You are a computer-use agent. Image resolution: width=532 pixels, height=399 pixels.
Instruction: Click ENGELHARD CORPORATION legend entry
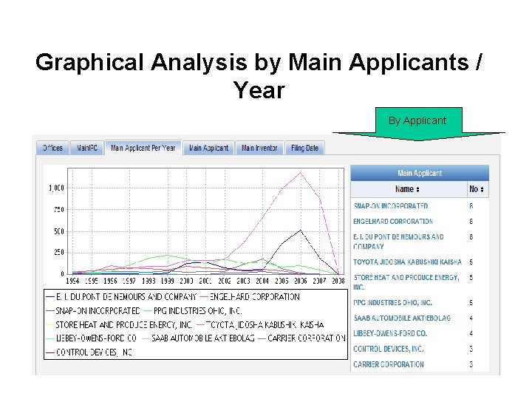(x=250, y=297)
